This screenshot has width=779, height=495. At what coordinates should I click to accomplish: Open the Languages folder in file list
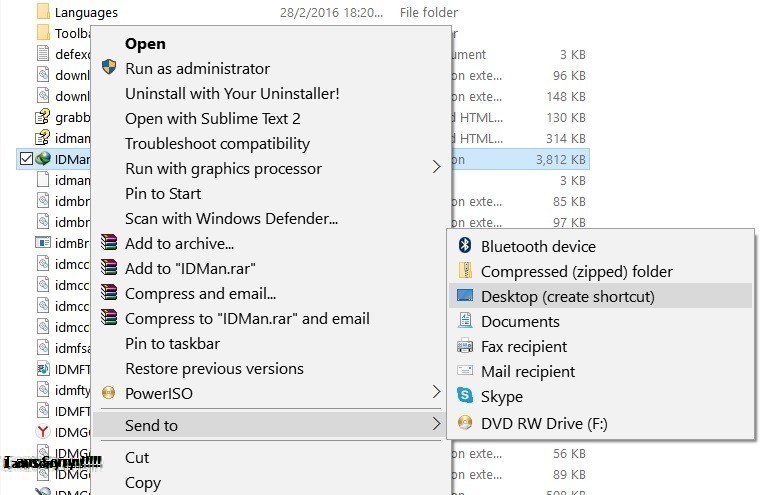point(86,13)
